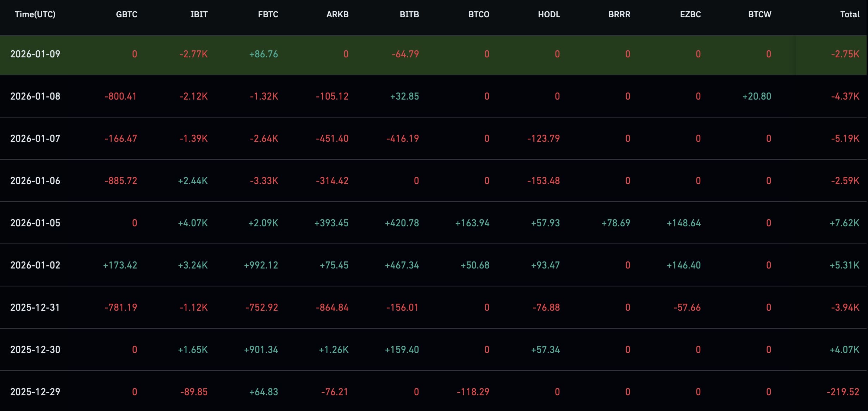Click the BTCW column header
The height and width of the screenshot is (411, 868).
pyautogui.click(x=760, y=14)
